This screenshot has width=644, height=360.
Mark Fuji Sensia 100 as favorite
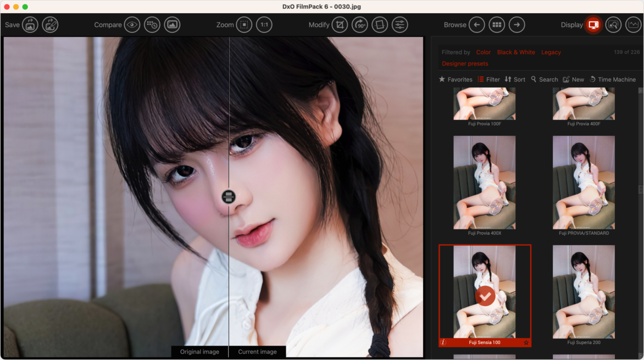[x=526, y=342]
